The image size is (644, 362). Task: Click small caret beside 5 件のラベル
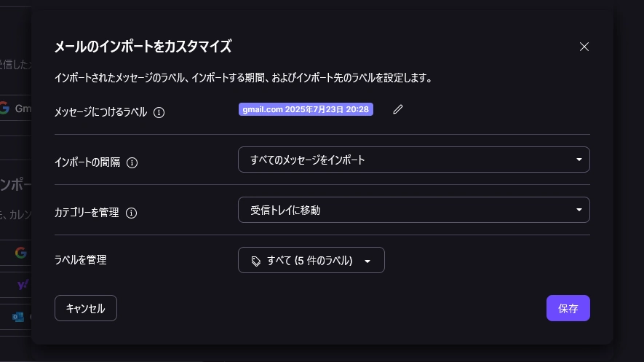pos(367,261)
